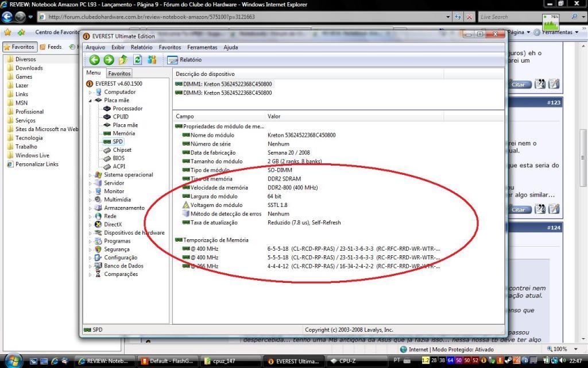
Task: Click the Campo column header
Action: tap(219, 116)
